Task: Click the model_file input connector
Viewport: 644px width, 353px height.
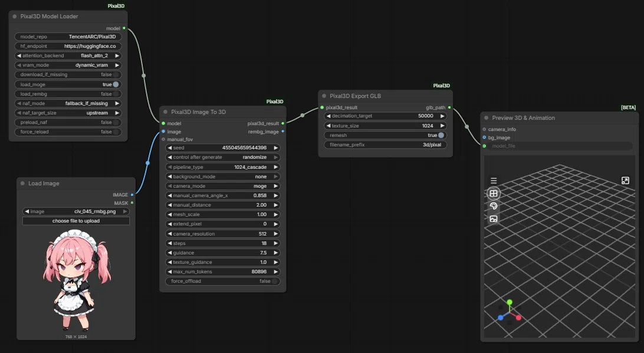Action: [484, 146]
